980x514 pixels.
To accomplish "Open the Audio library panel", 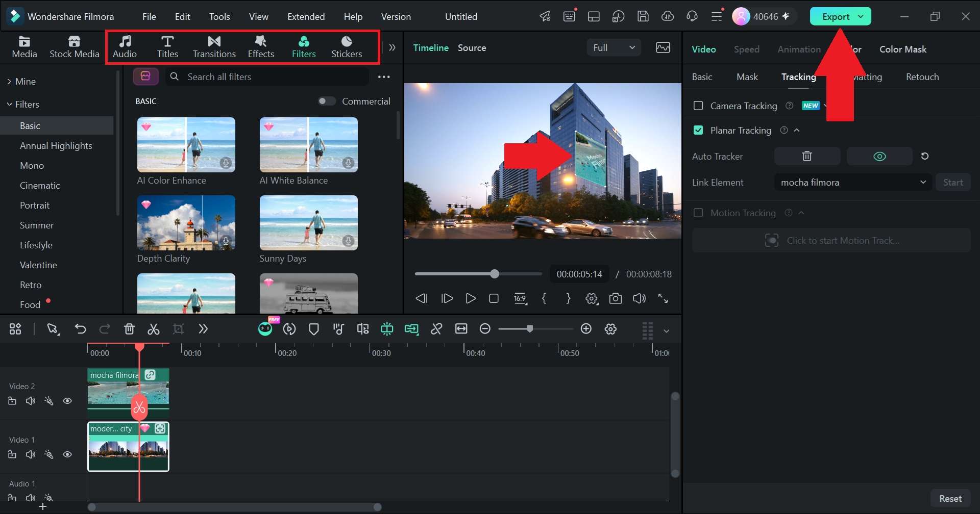I will (x=125, y=47).
